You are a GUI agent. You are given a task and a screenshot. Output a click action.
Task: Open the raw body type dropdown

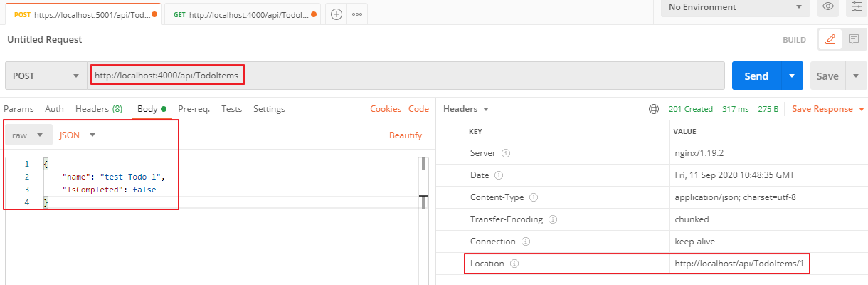28,135
